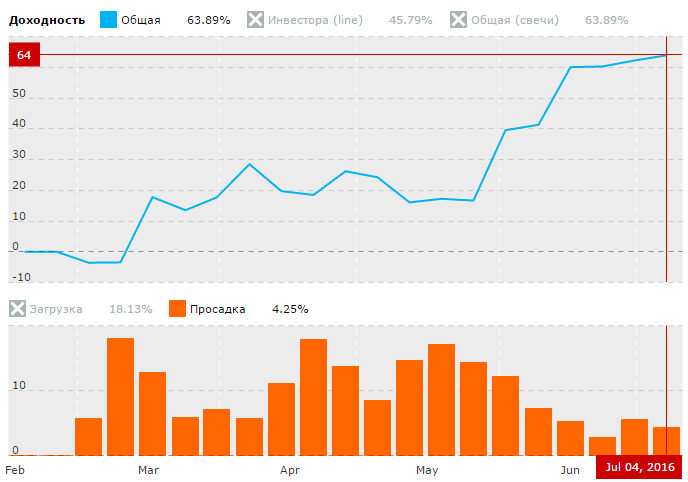The image size is (688, 482).
Task: Click the Общая legend label
Action: pyautogui.click(x=141, y=20)
